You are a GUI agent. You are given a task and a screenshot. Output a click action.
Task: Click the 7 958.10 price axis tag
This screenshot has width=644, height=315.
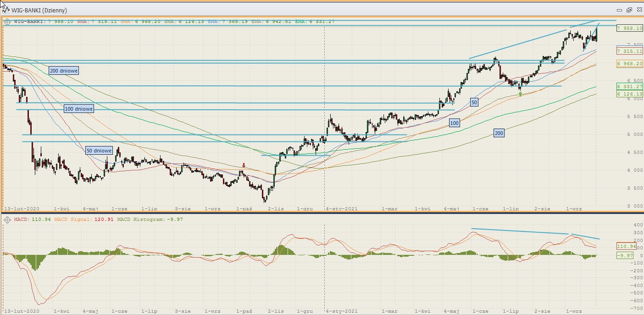click(x=629, y=28)
